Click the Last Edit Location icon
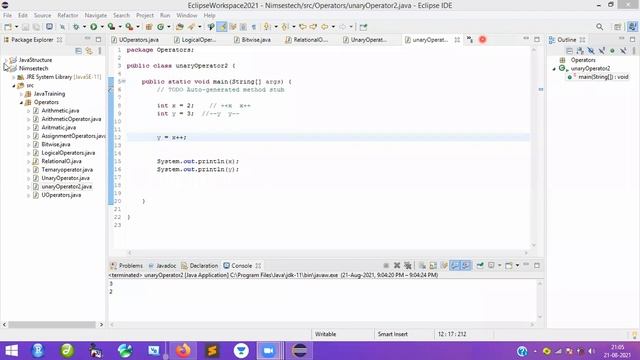Screen dimensions: 640x360 coord(303,27)
